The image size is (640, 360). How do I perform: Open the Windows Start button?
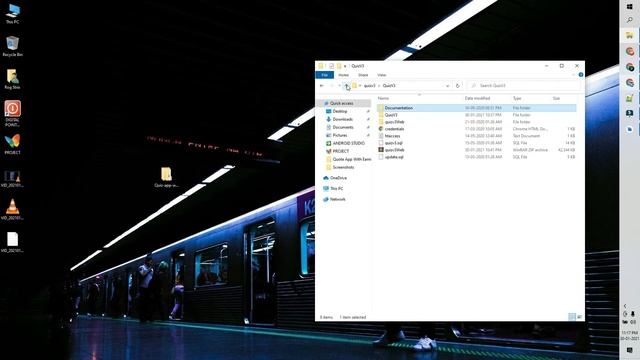point(629,7)
